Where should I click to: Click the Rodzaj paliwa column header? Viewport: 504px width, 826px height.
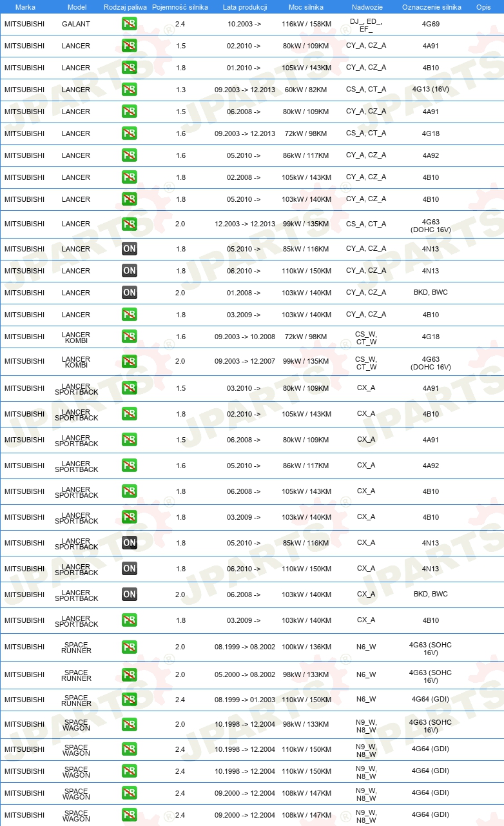[125, 7]
